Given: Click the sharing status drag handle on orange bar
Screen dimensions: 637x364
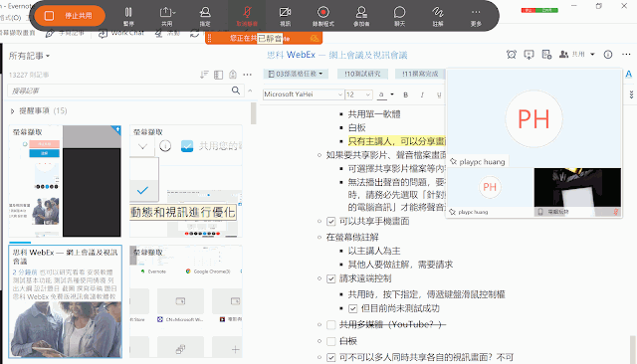Looking at the screenshot, I should click(210, 38).
